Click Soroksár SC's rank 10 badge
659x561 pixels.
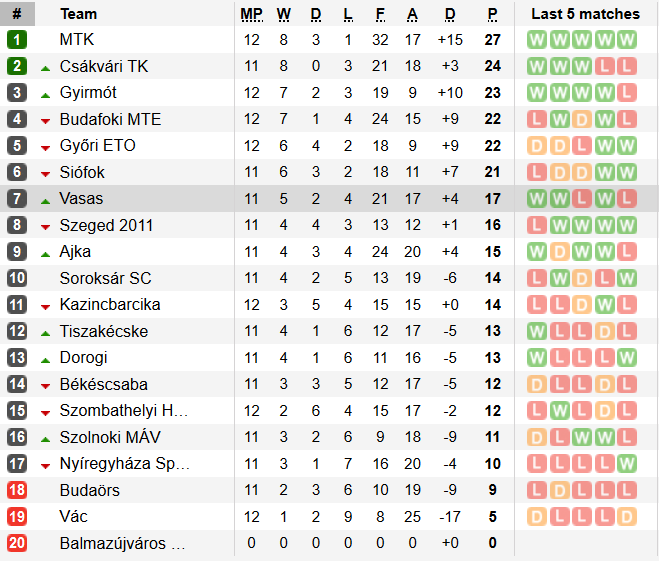(17, 278)
